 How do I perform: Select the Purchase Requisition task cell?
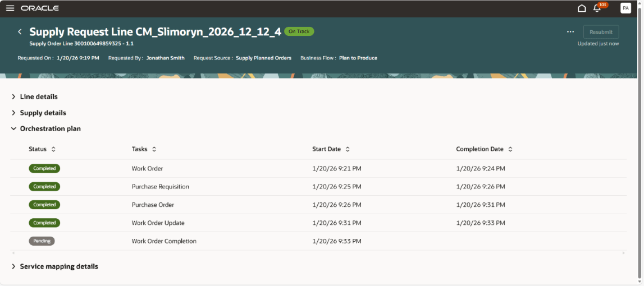[160, 186]
